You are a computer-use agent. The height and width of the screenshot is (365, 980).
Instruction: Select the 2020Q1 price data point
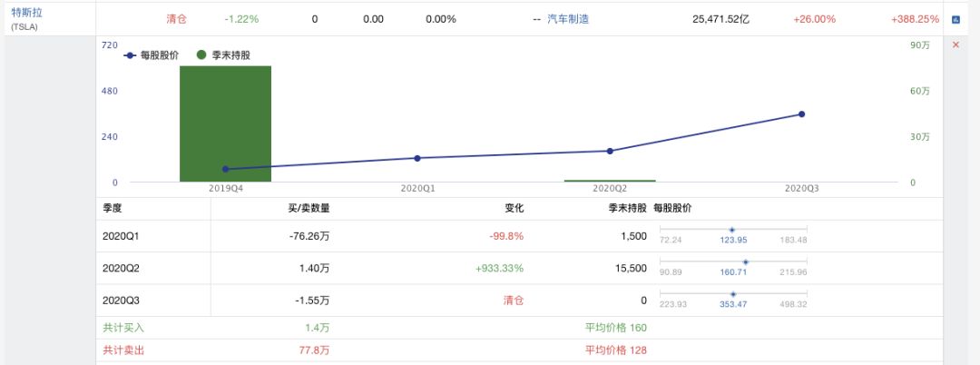[x=417, y=158]
